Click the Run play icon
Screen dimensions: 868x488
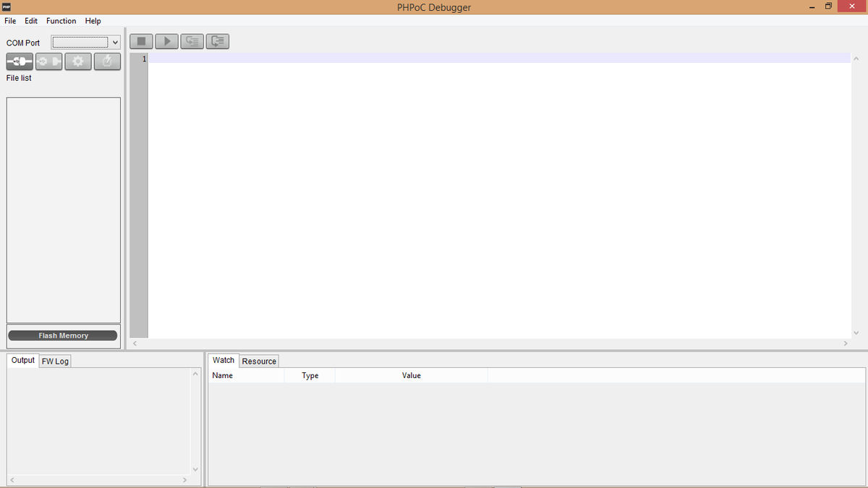167,42
